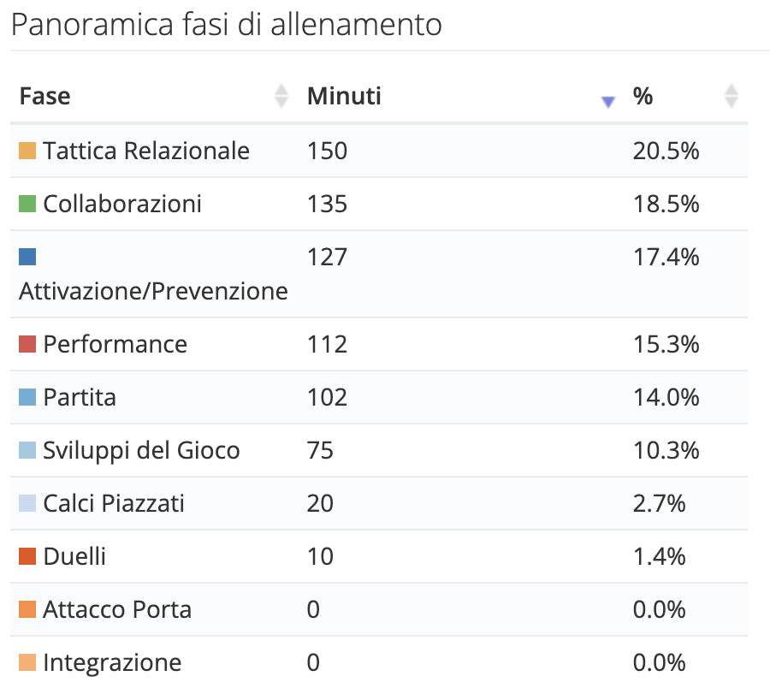Sort table by Fase column arrows
This screenshot has width=770, height=700.
[281, 96]
